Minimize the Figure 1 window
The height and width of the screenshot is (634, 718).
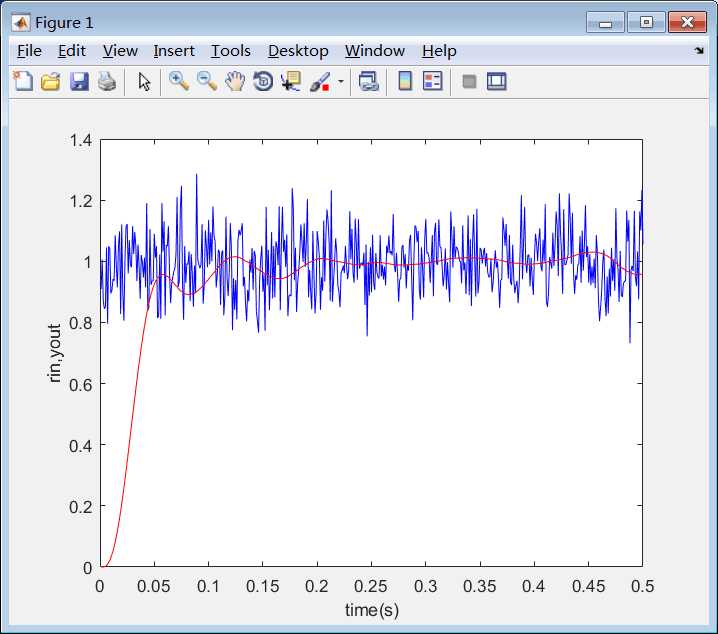[605, 22]
